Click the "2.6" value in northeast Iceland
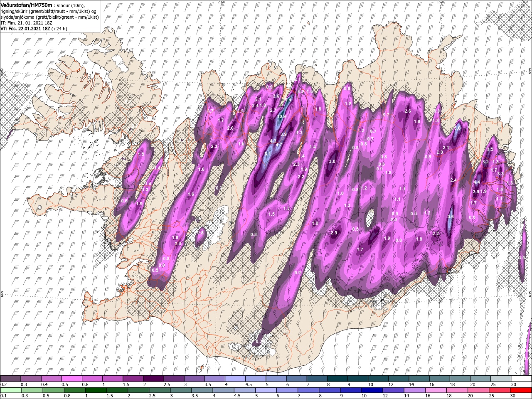This screenshot has height=399, width=532. click(408, 111)
